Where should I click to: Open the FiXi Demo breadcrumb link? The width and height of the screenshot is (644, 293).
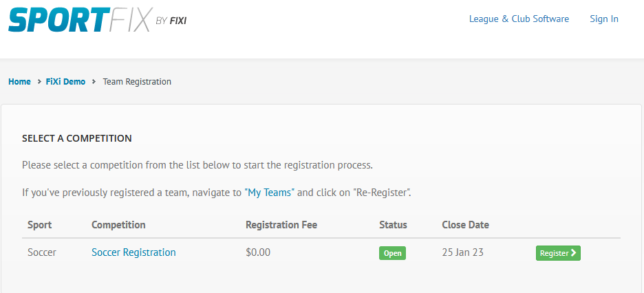click(66, 82)
